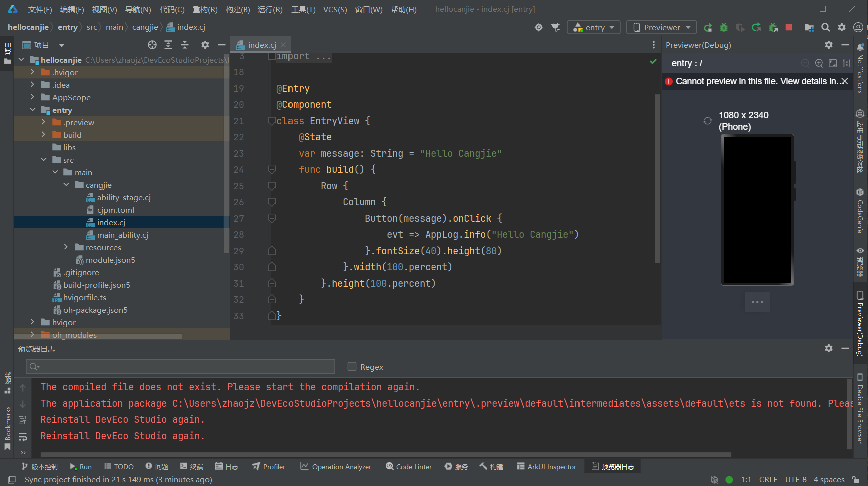The height and width of the screenshot is (486, 868).
Task: Expand the .hvigor folder
Action: click(x=32, y=72)
